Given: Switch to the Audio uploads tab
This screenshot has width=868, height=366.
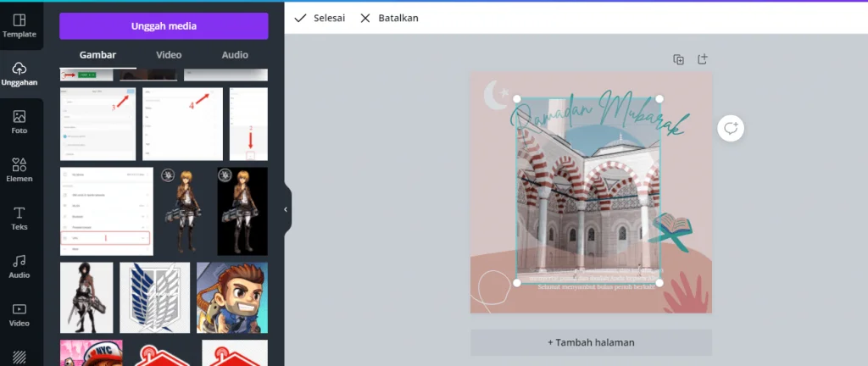Looking at the screenshot, I should (x=235, y=55).
